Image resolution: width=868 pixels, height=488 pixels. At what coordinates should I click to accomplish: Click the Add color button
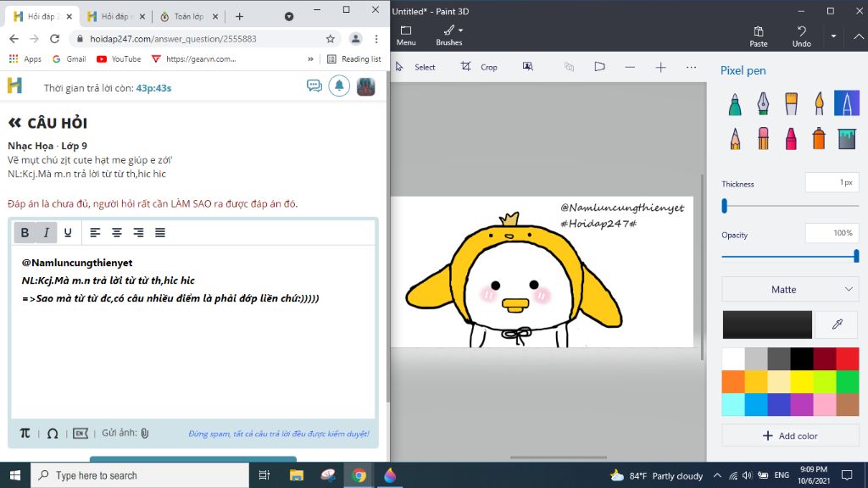[x=790, y=436]
